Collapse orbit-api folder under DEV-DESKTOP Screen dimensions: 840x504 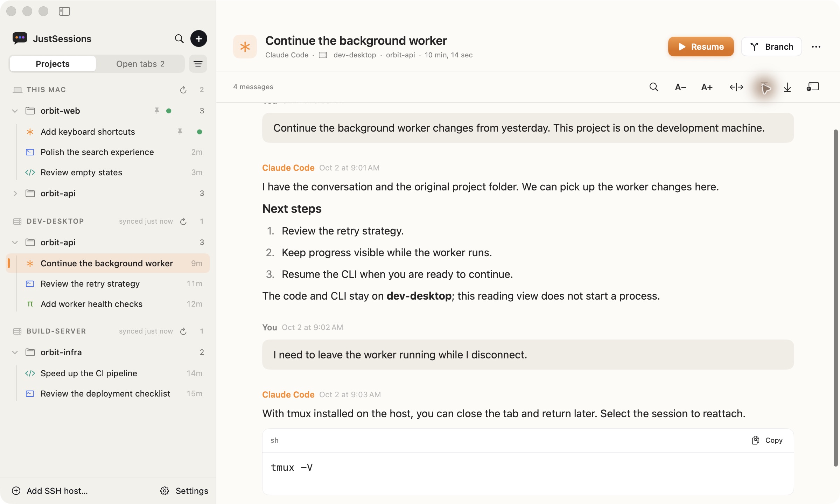(x=15, y=243)
